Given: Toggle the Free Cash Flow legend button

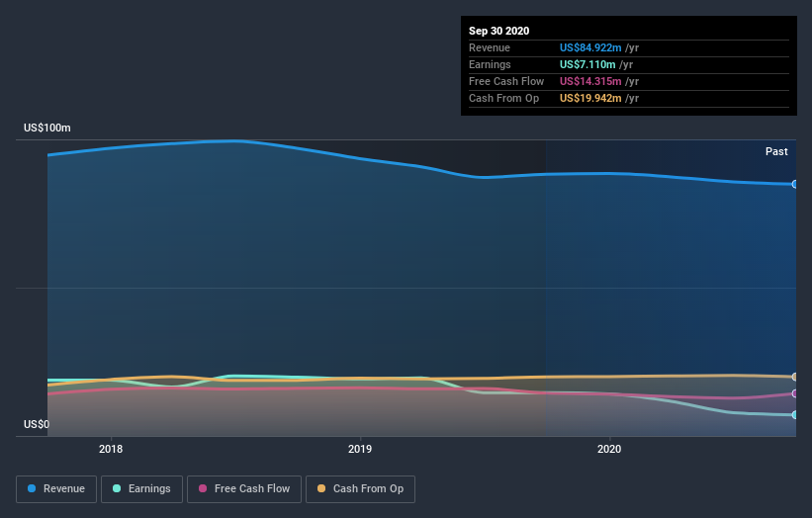Looking at the screenshot, I should 244,489.
